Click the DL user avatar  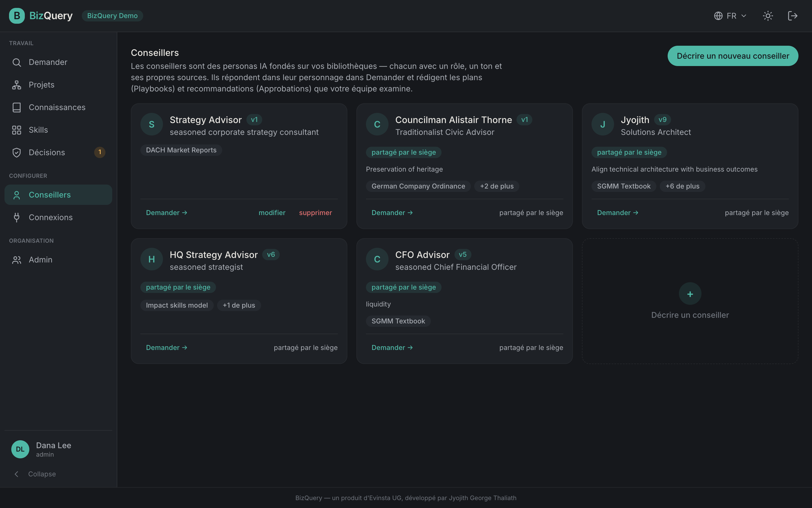[20, 449]
